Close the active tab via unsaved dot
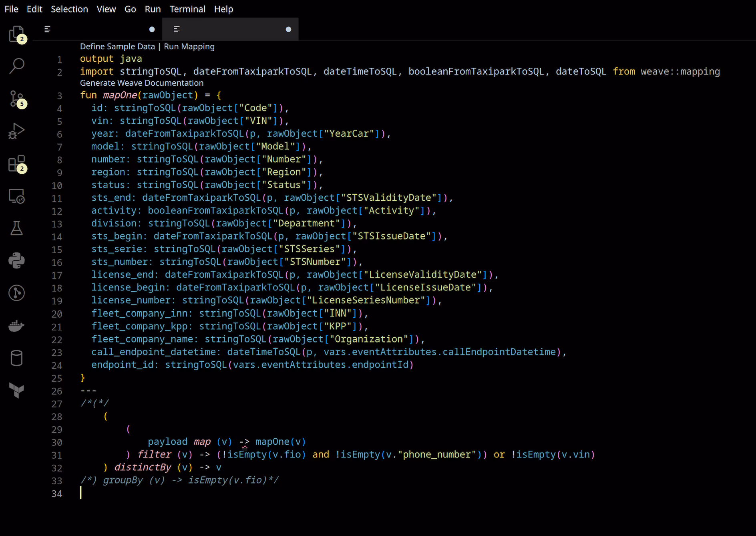756x536 pixels. point(288,29)
